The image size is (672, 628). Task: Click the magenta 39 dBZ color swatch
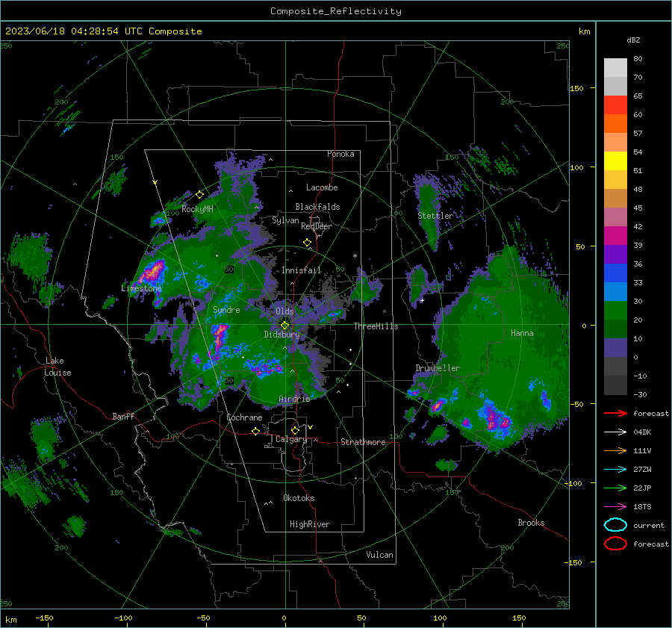coord(615,236)
